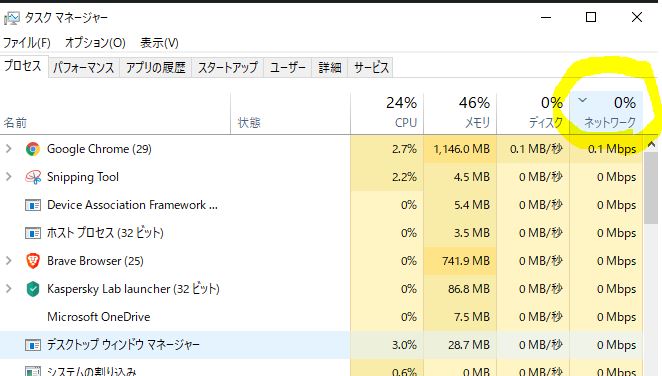The height and width of the screenshot is (376, 662).
Task: Click the デスクトップ ウィンドウ マネージャー icon
Action: tap(33, 345)
